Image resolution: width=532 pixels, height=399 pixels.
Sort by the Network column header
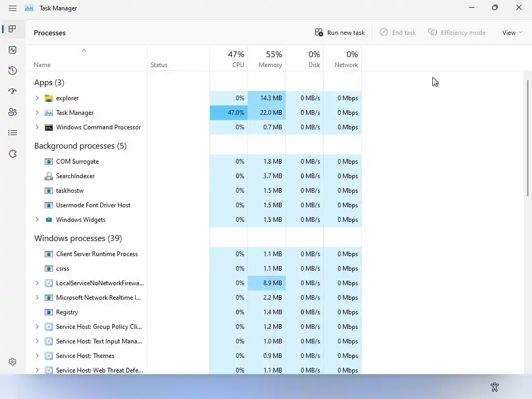pyautogui.click(x=343, y=58)
